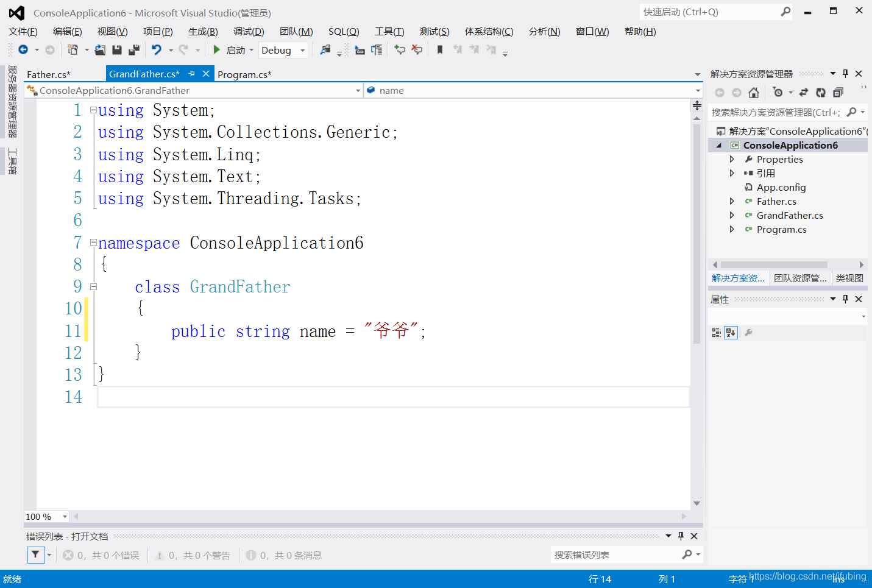Viewport: 872px width, 588px height.
Task: Click the editor split-window handle above scrollbar
Action: point(697,105)
